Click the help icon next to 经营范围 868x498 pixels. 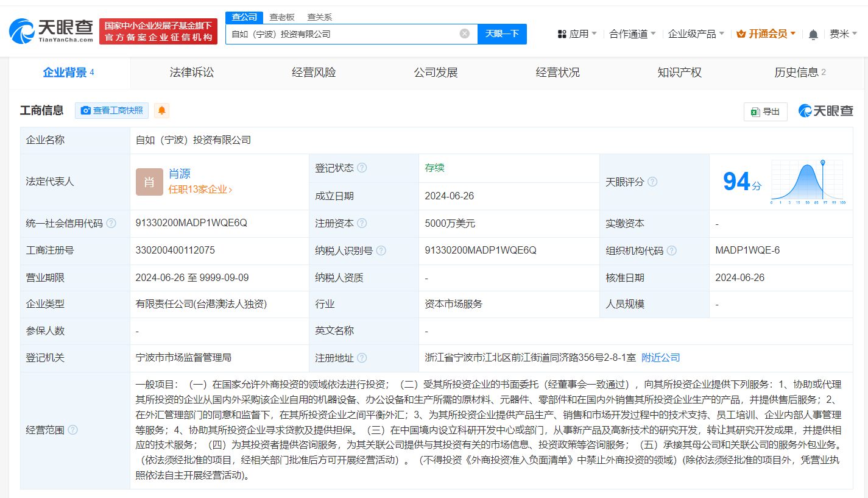pos(72,429)
